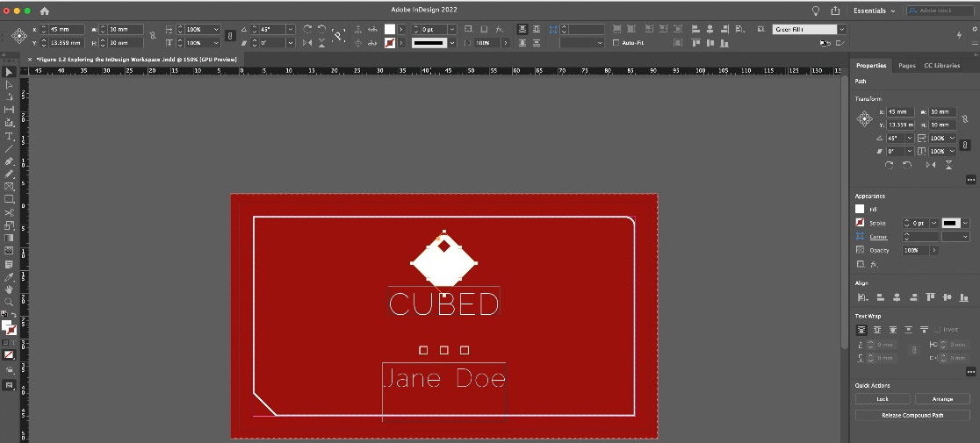
Task: Expand the Opacity slider arrow in Properties
Action: [x=934, y=250]
